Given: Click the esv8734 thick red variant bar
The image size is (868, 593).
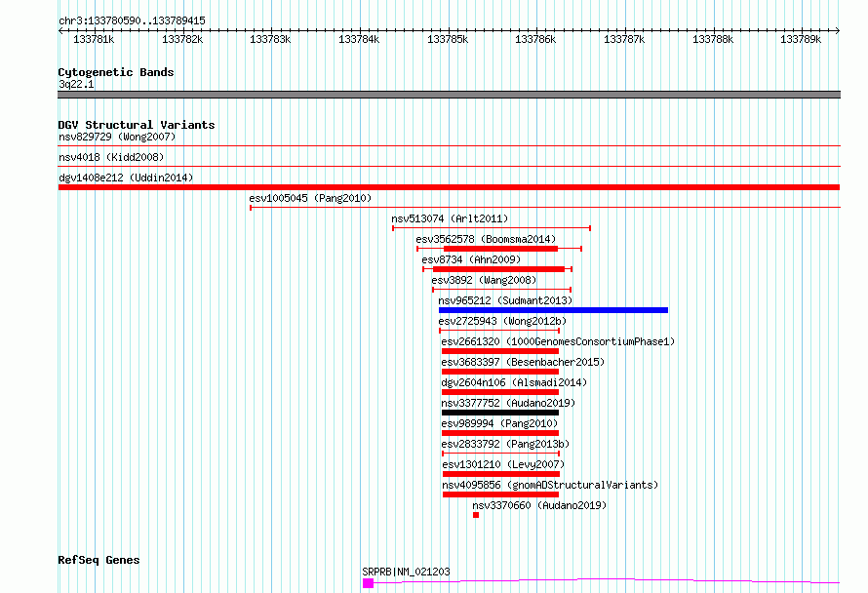Looking at the screenshot, I should (x=498, y=269).
